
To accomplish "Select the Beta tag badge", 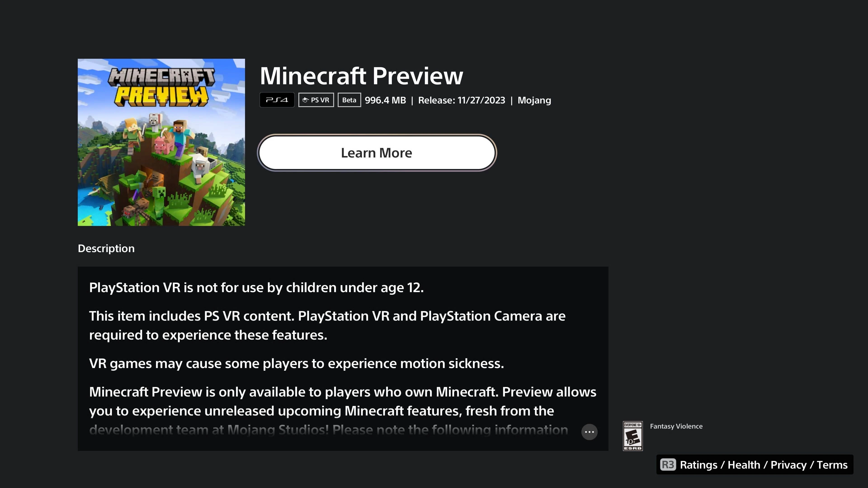I will pyautogui.click(x=349, y=100).
